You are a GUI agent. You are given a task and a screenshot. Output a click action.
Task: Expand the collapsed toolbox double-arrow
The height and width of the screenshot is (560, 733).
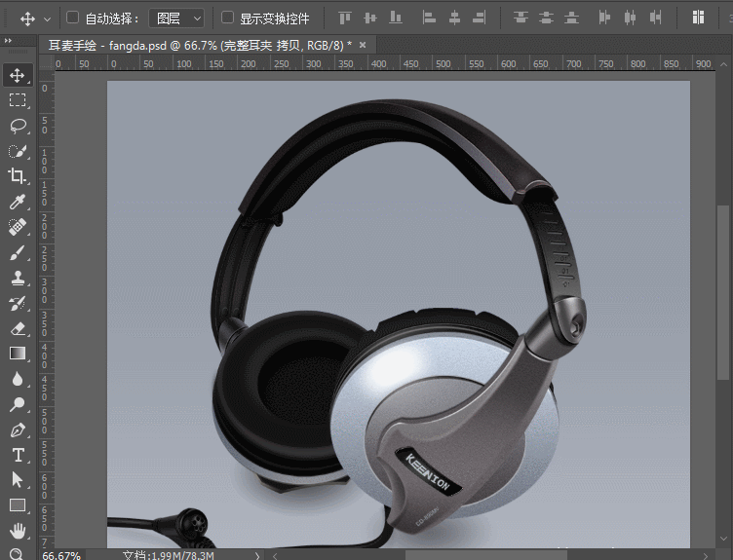tap(8, 41)
